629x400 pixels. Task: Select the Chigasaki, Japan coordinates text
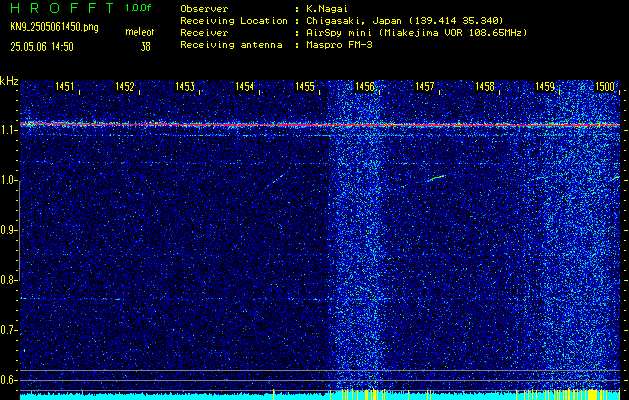[x=405, y=20]
